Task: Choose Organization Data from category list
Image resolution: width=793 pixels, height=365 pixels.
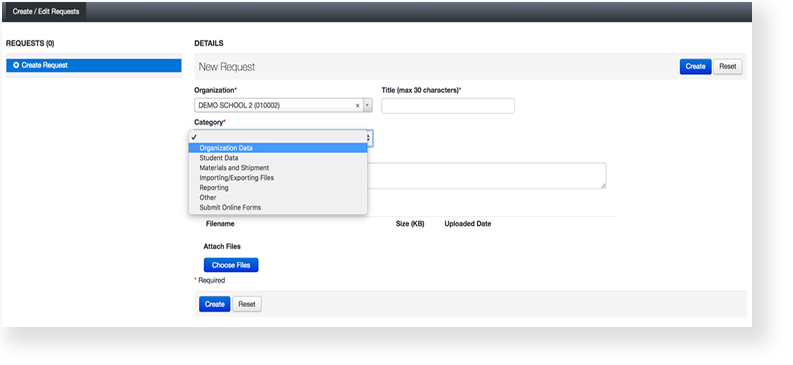Action: (278, 148)
